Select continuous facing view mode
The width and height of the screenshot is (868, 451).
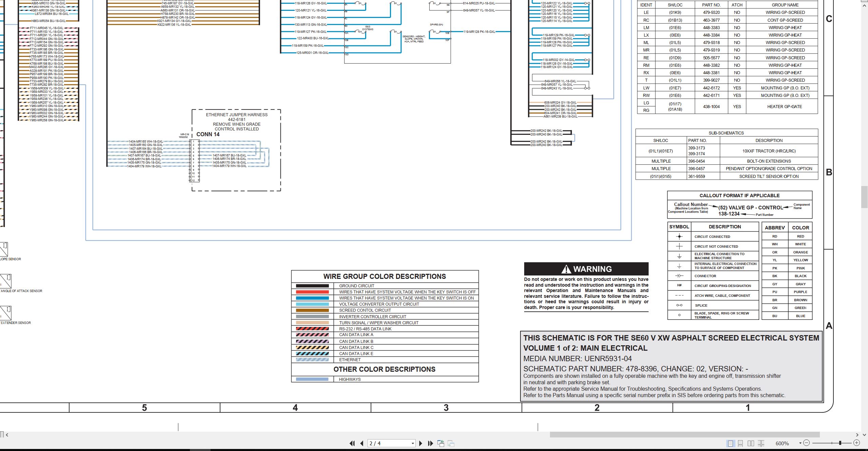click(x=761, y=443)
